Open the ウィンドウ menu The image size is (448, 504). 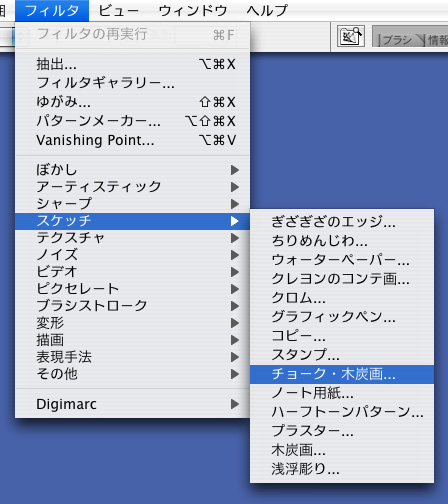[193, 11]
